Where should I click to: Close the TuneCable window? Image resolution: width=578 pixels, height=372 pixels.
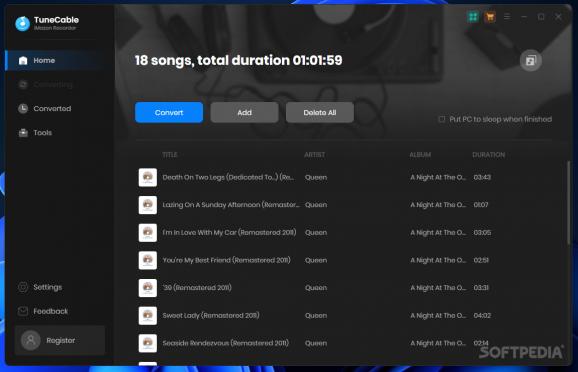pos(558,17)
